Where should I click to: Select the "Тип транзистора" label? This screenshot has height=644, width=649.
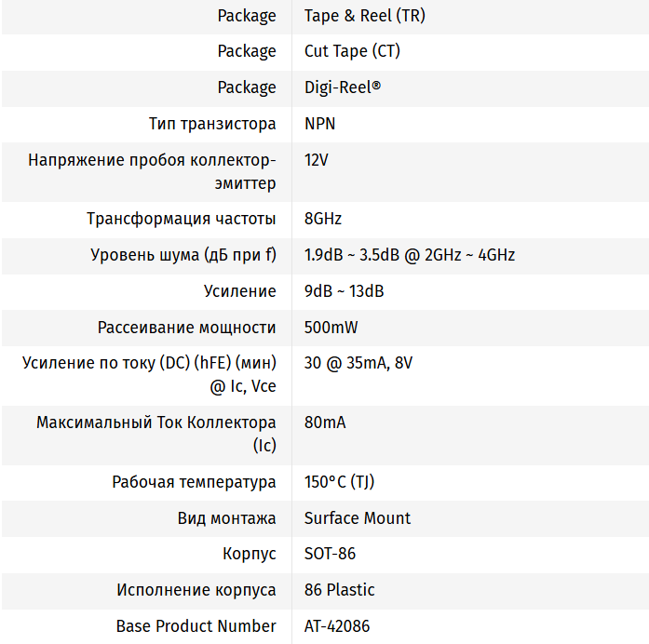pyautogui.click(x=212, y=124)
